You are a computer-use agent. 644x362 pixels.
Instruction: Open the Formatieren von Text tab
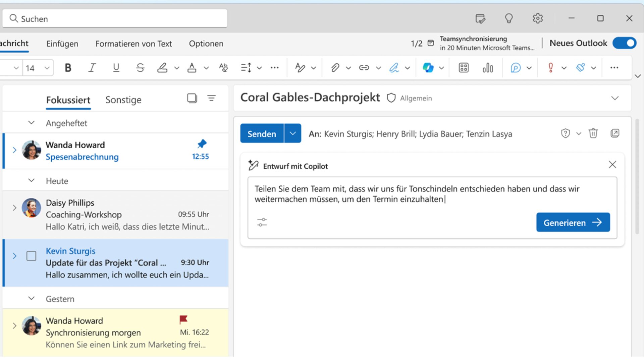[133, 44]
